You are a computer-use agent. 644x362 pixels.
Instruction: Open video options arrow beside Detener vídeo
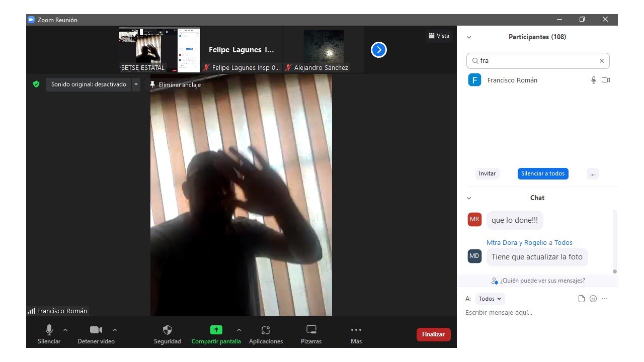pyautogui.click(x=115, y=330)
